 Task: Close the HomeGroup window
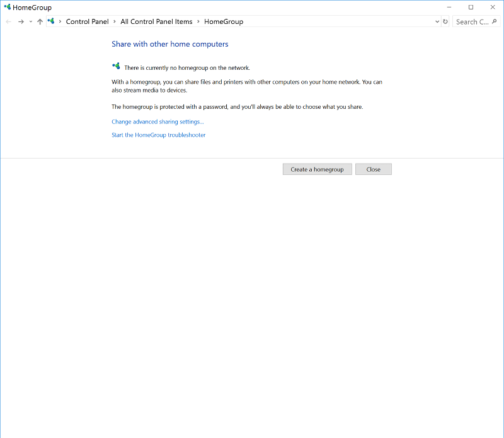click(x=493, y=7)
